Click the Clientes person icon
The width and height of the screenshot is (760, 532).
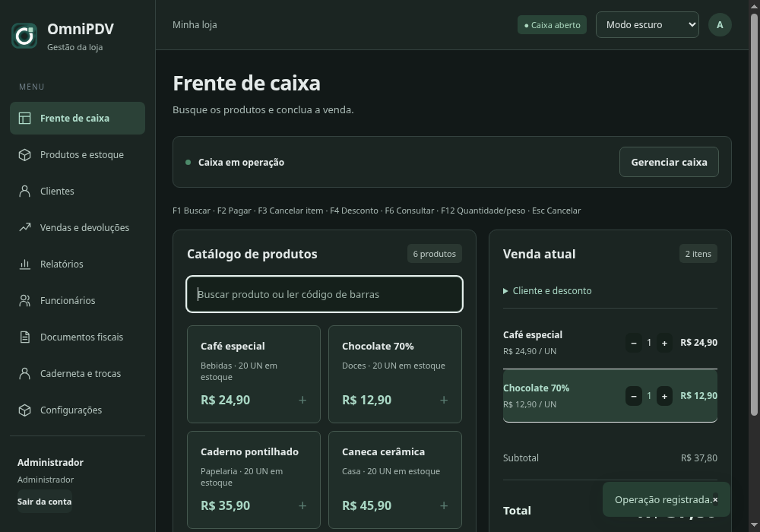(x=25, y=191)
